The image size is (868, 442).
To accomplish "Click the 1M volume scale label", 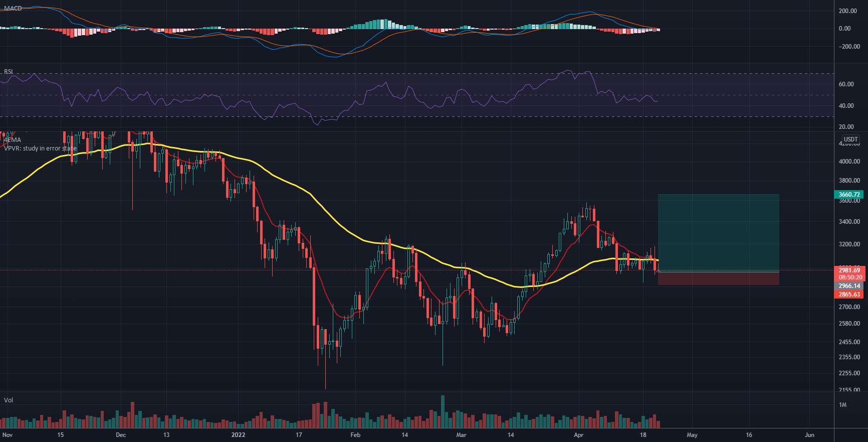I will click(842, 405).
